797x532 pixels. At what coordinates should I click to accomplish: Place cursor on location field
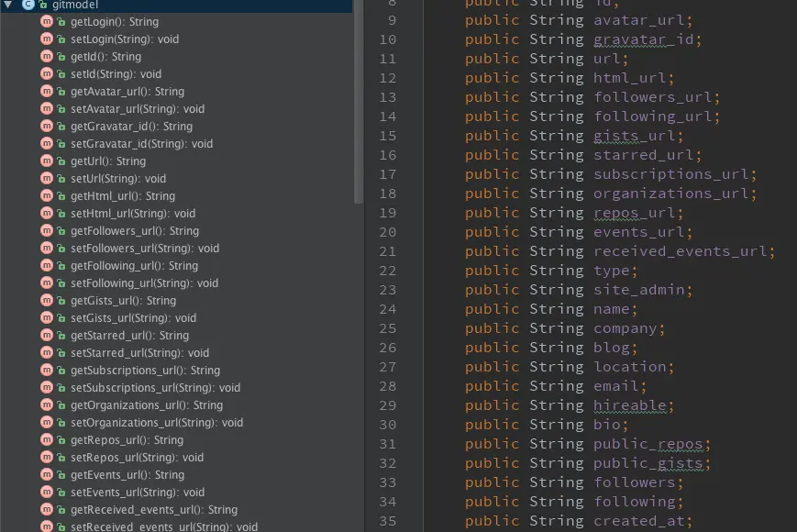tap(629, 367)
